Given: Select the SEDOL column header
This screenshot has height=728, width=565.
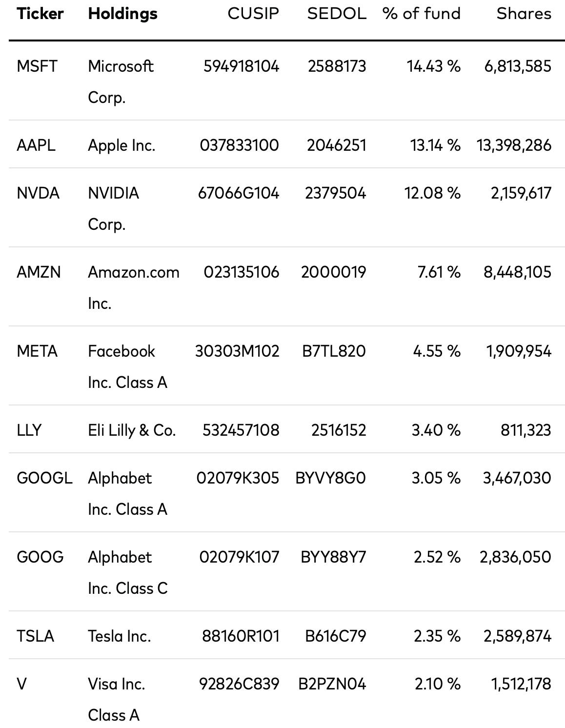Looking at the screenshot, I should 337,14.
